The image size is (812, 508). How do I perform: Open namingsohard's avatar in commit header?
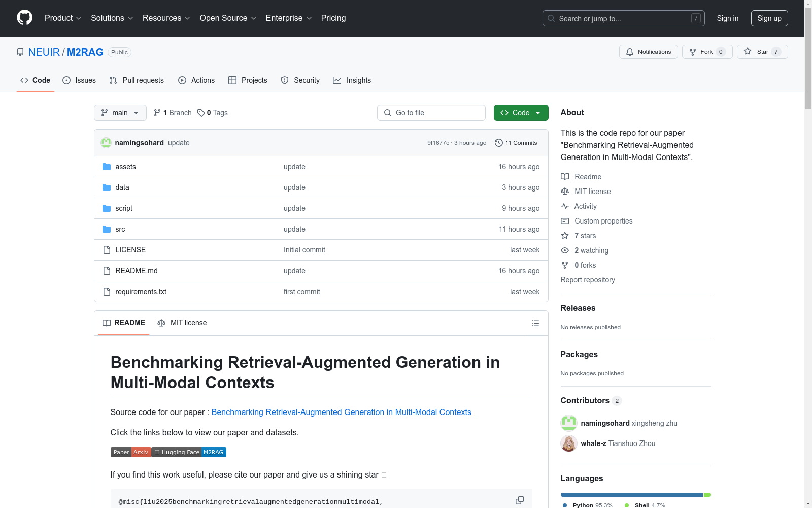[x=106, y=143]
